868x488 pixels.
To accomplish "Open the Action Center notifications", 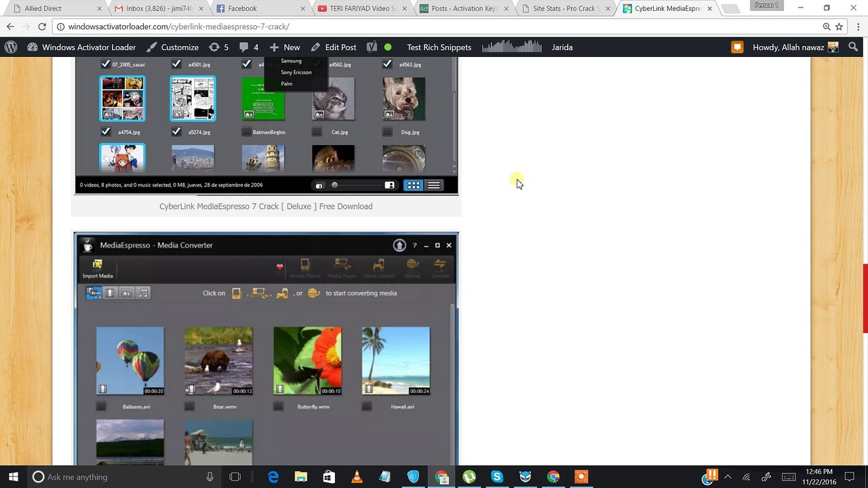I will pos(849,476).
